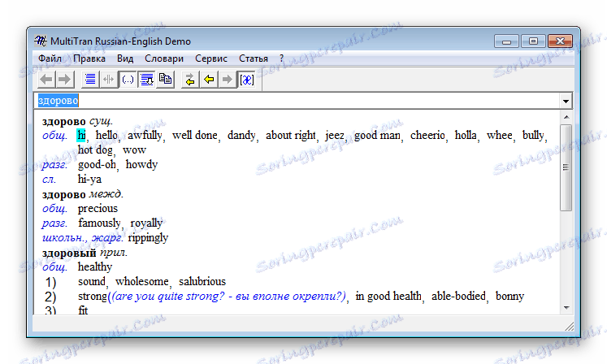Click the translation 'jeez'
This screenshot has height=364, width=607.
tap(335, 135)
